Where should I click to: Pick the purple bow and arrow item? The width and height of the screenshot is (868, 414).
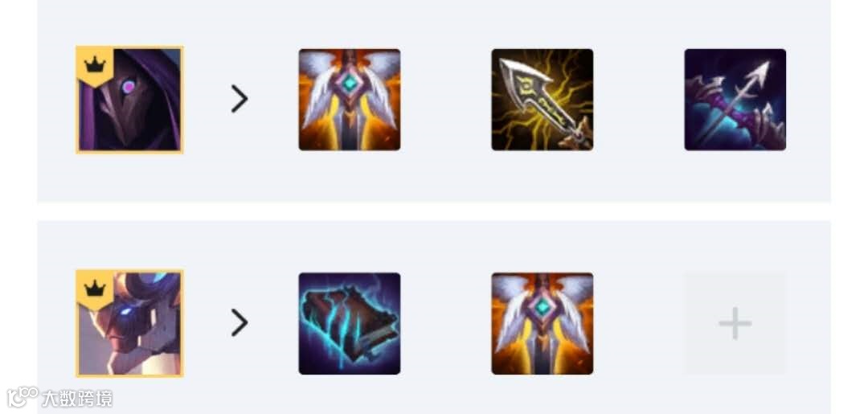[735, 100]
